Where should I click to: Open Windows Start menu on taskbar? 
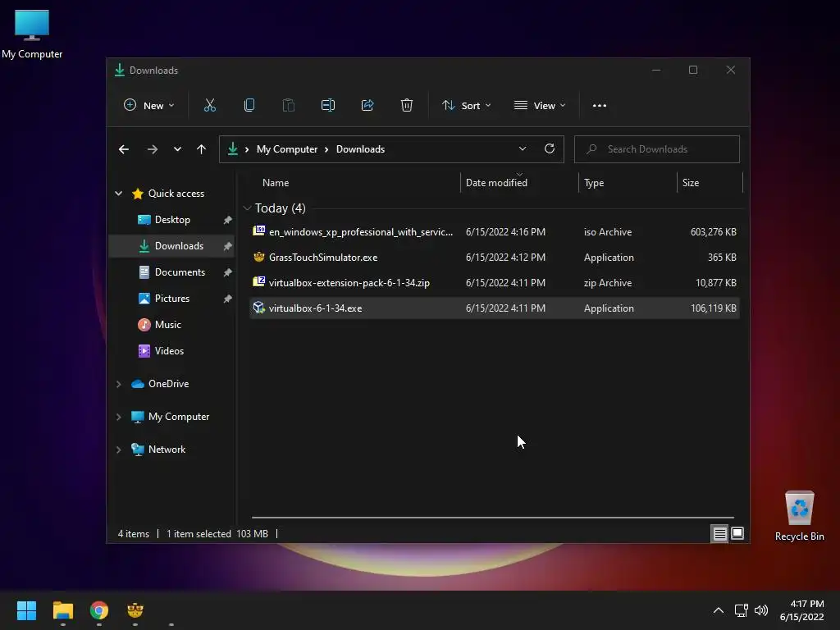click(26, 610)
